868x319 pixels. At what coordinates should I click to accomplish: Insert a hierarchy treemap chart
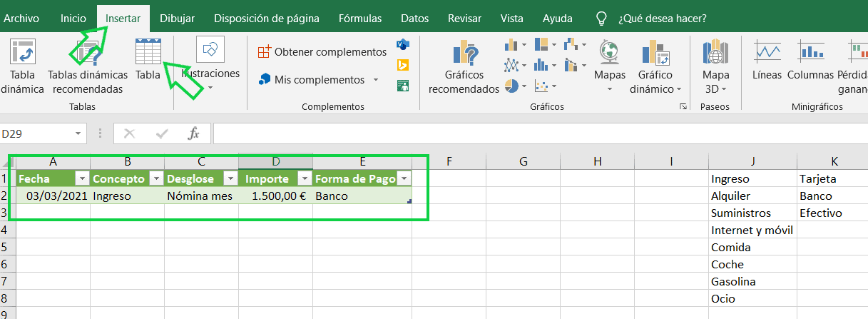(546, 45)
